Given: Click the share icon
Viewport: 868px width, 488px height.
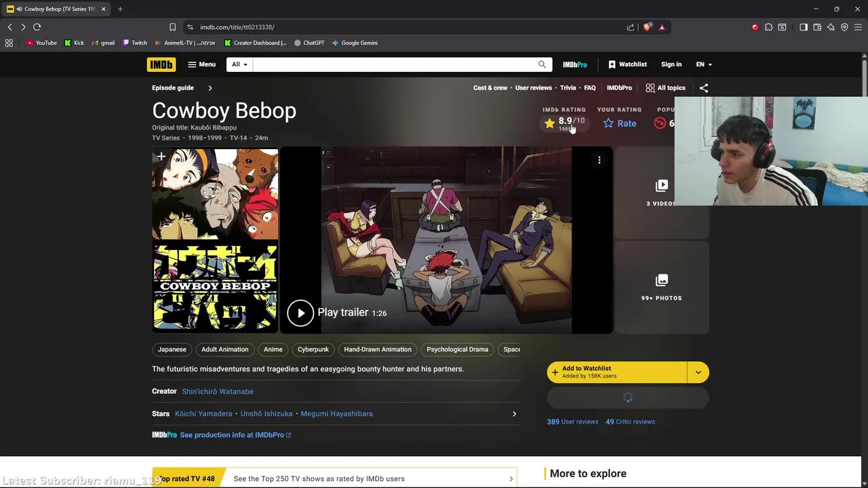Looking at the screenshot, I should (704, 87).
